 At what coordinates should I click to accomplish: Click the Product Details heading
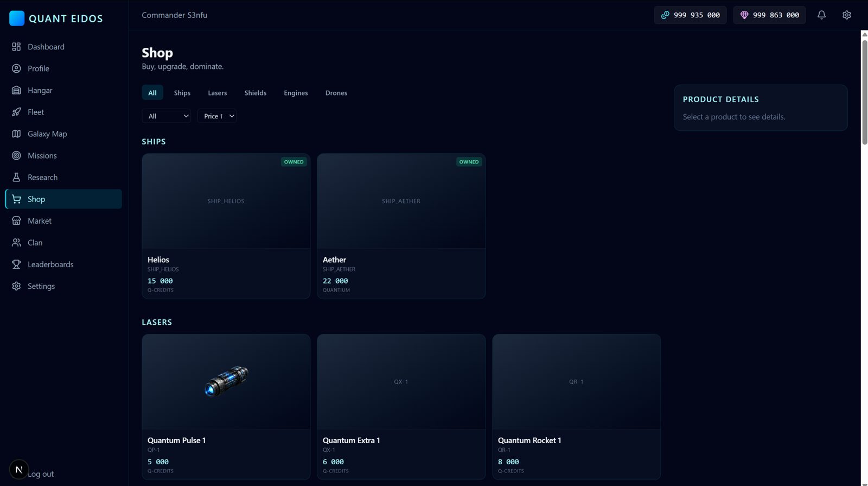tap(720, 99)
